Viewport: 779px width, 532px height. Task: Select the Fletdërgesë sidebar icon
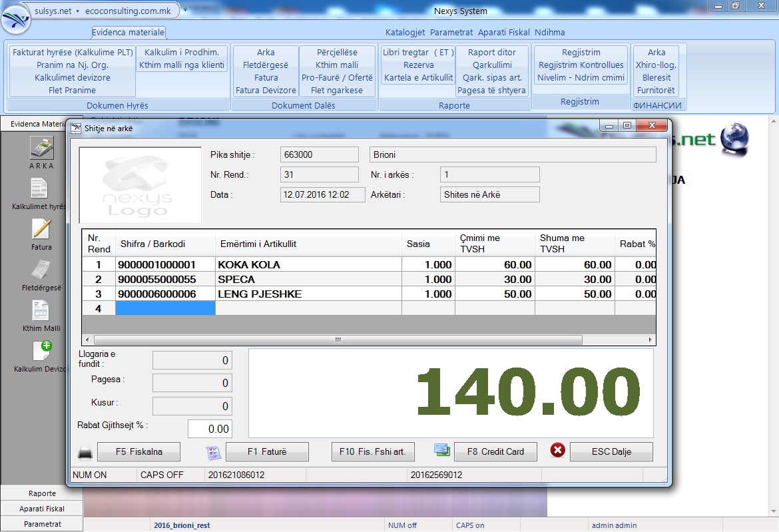click(x=41, y=270)
